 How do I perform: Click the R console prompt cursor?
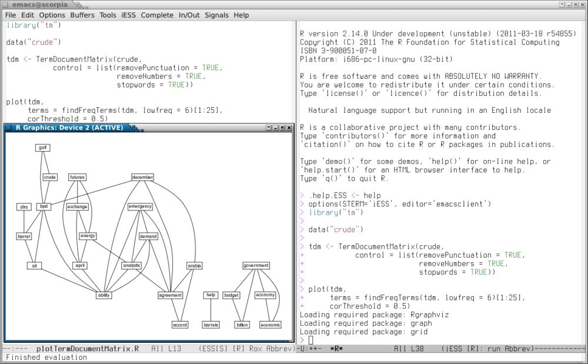pos(311,340)
